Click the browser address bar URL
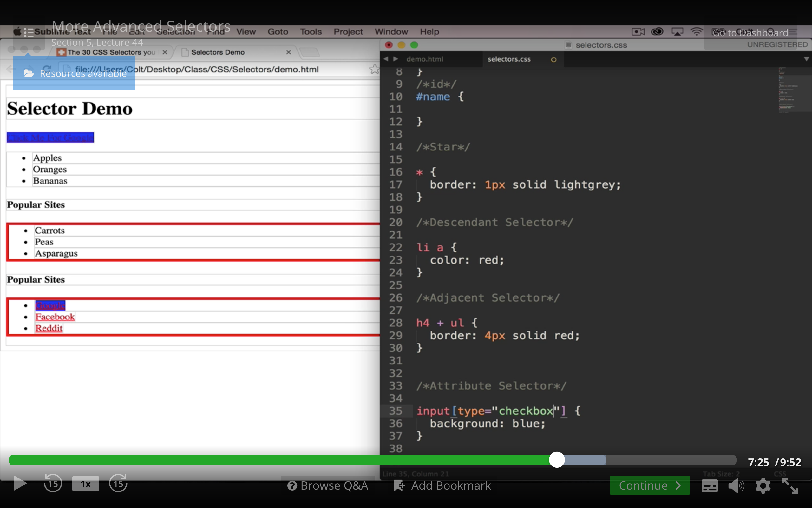812x508 pixels. [x=197, y=69]
